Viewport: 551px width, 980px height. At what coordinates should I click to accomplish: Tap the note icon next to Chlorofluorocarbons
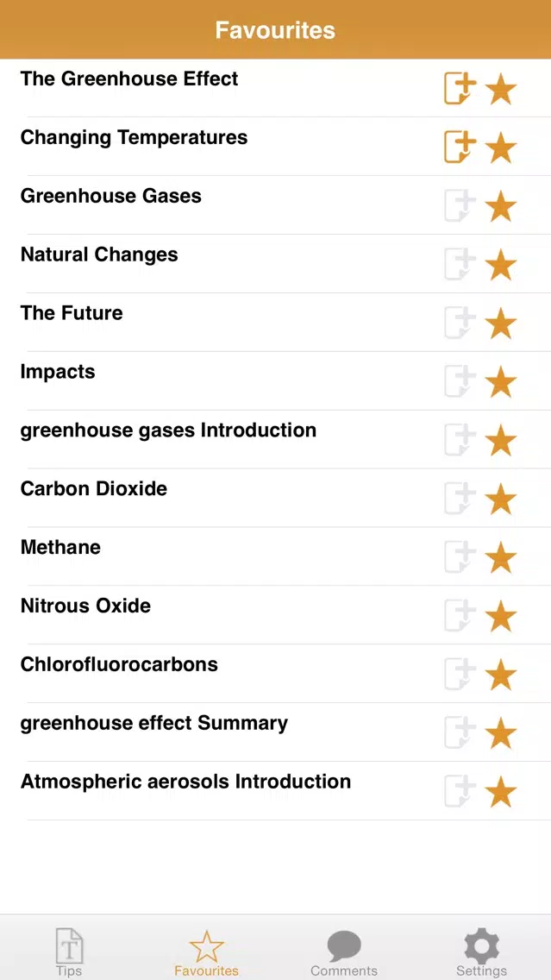coord(460,675)
